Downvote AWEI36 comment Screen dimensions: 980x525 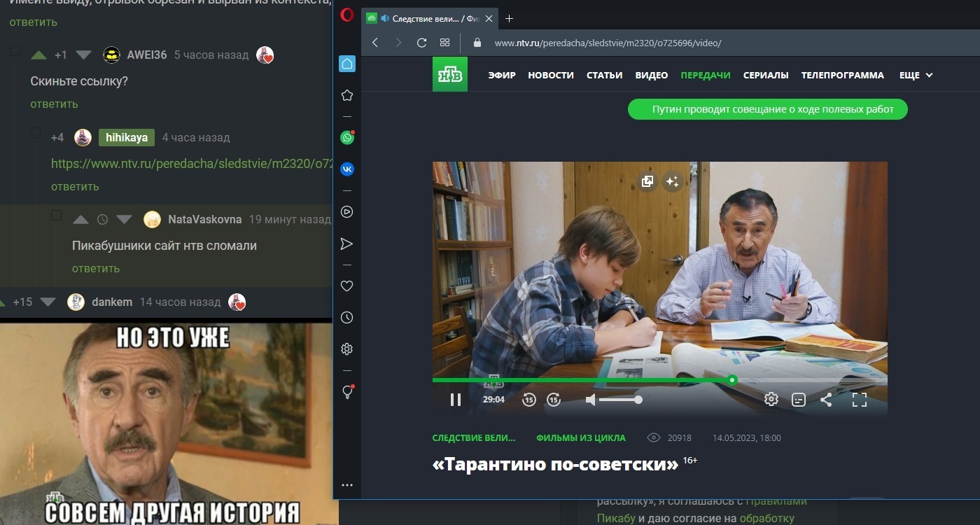pyautogui.click(x=83, y=55)
